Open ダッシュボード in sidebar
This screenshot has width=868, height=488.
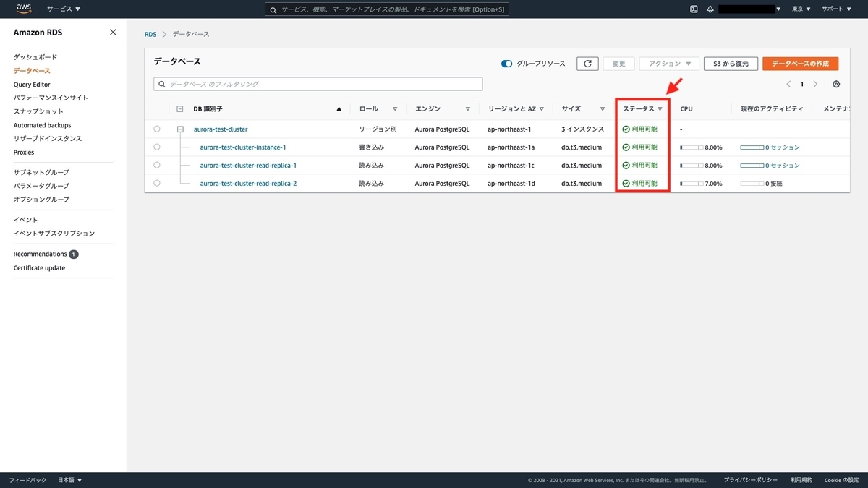35,57
